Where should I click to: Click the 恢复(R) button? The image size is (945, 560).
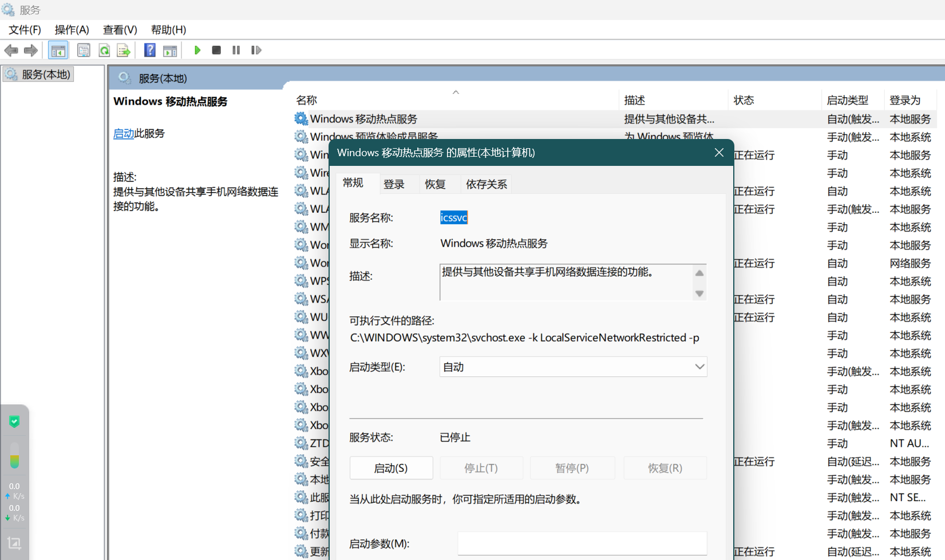point(665,468)
